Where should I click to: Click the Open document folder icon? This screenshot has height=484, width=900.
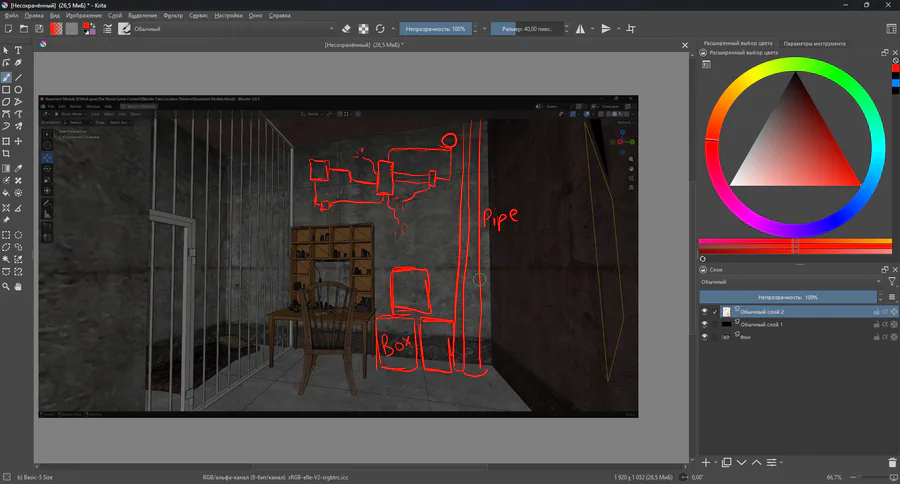[24, 29]
